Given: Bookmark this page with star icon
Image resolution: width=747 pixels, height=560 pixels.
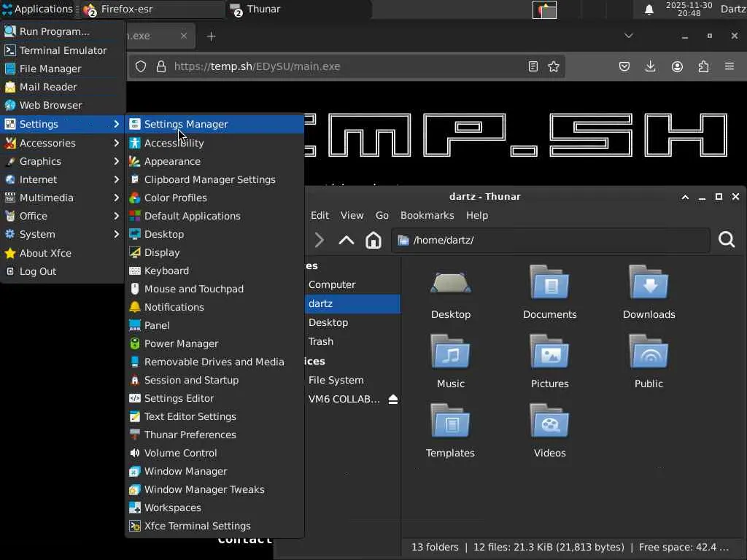Looking at the screenshot, I should pos(554,66).
